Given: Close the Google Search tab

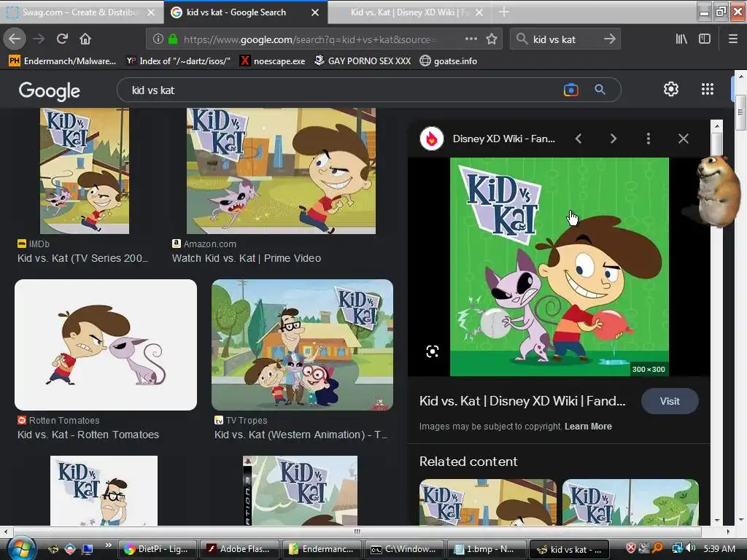Looking at the screenshot, I should pos(315,12).
